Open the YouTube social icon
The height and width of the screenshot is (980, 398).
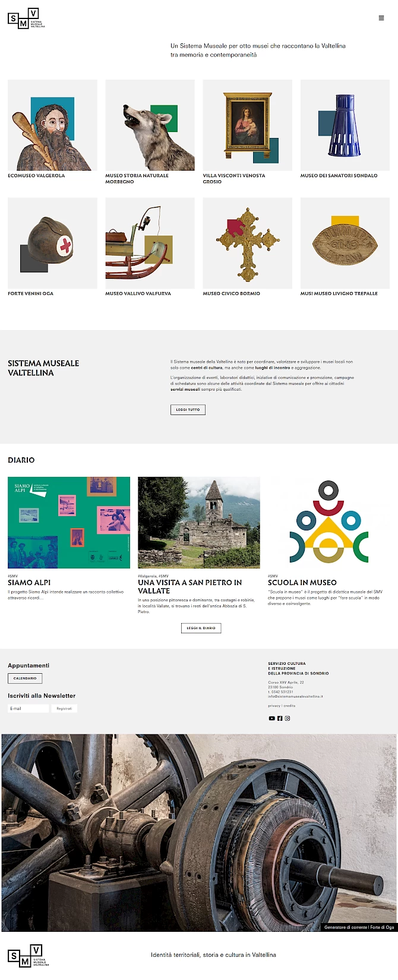[x=271, y=718]
